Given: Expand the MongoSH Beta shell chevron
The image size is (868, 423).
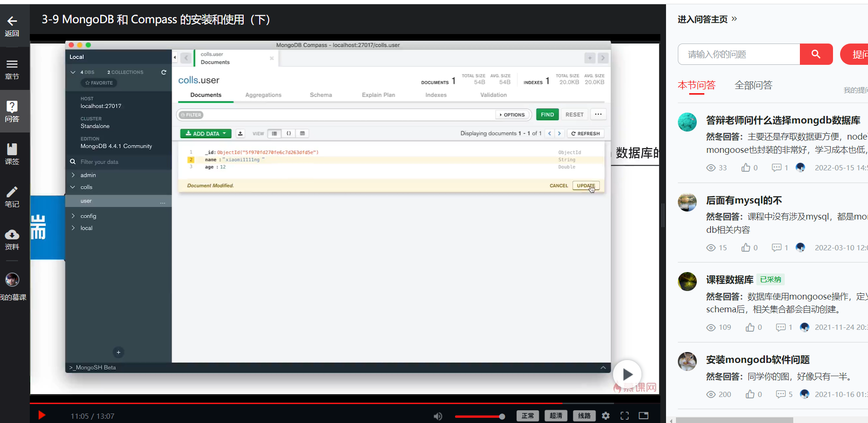Looking at the screenshot, I should (603, 368).
